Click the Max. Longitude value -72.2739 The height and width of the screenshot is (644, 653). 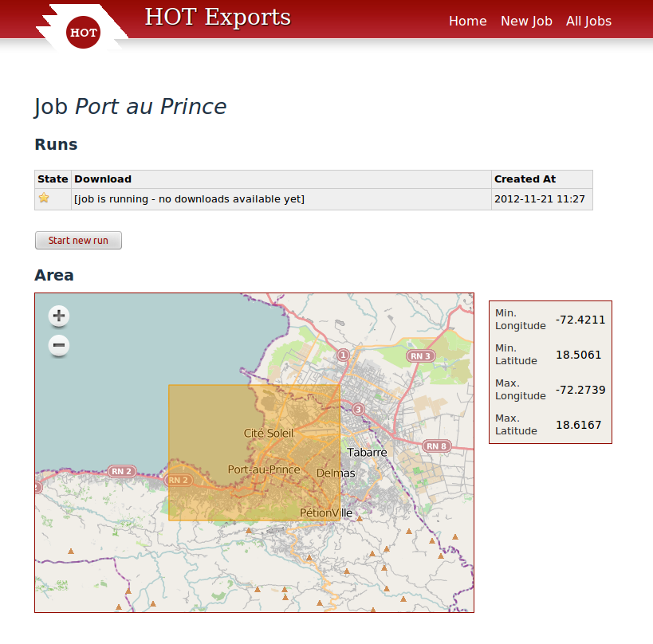(580, 390)
